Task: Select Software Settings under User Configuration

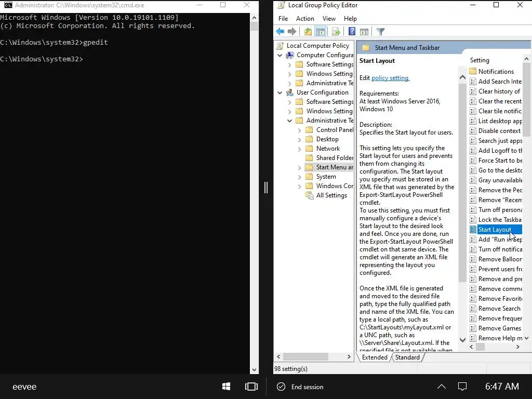Action: point(324,102)
